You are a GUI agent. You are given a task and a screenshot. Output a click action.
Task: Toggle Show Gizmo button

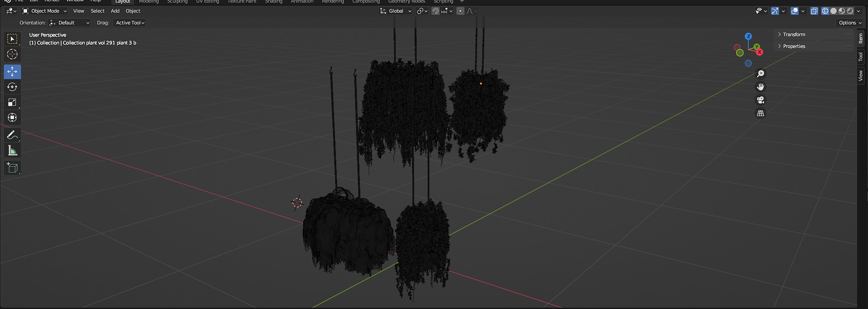(775, 11)
